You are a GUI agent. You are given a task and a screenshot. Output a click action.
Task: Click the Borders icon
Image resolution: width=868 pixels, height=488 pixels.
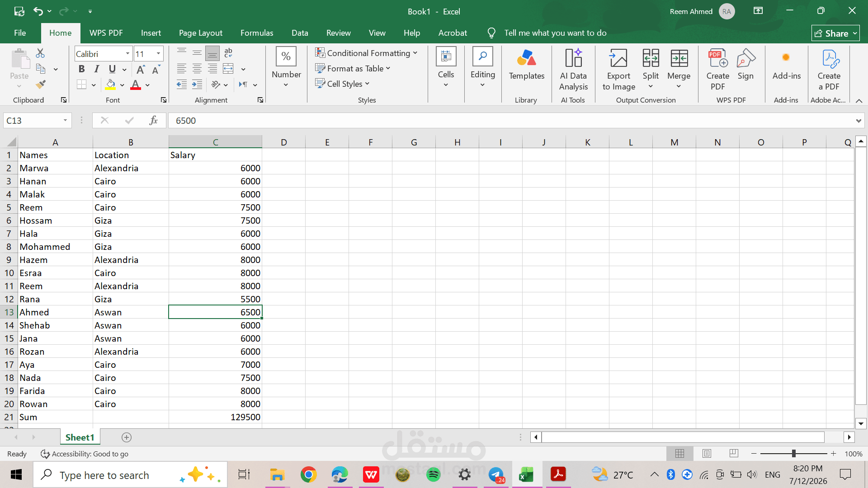tap(81, 84)
